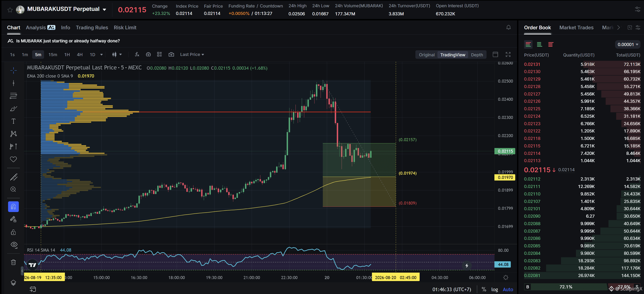
Task: Click the buy ratio 72.1% bar
Action: pos(566,287)
